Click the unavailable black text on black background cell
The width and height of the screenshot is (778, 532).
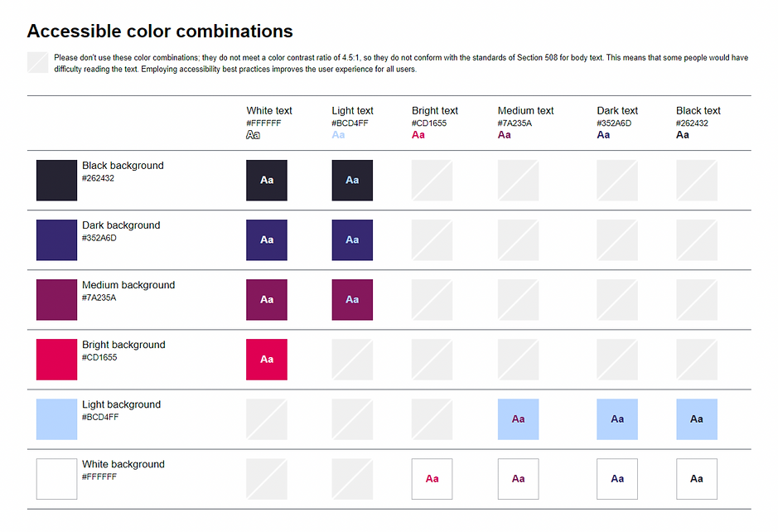(x=697, y=180)
